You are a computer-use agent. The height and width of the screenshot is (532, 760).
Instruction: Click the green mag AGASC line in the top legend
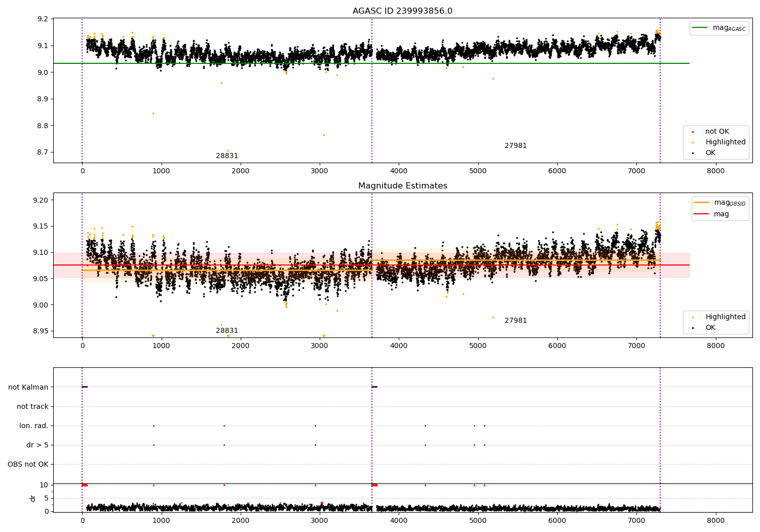tap(700, 28)
